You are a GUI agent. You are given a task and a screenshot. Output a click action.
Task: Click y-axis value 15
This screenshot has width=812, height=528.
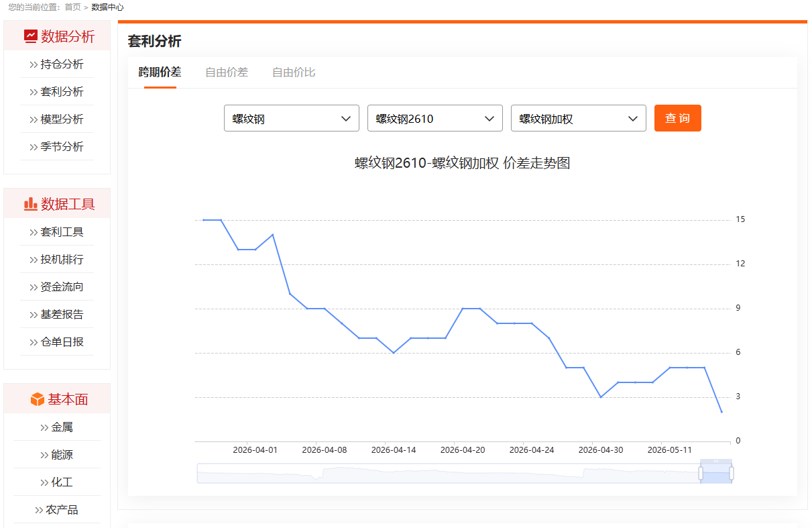740,219
